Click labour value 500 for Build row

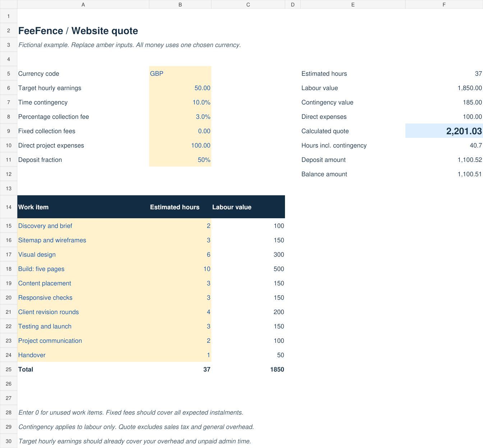tap(248, 269)
